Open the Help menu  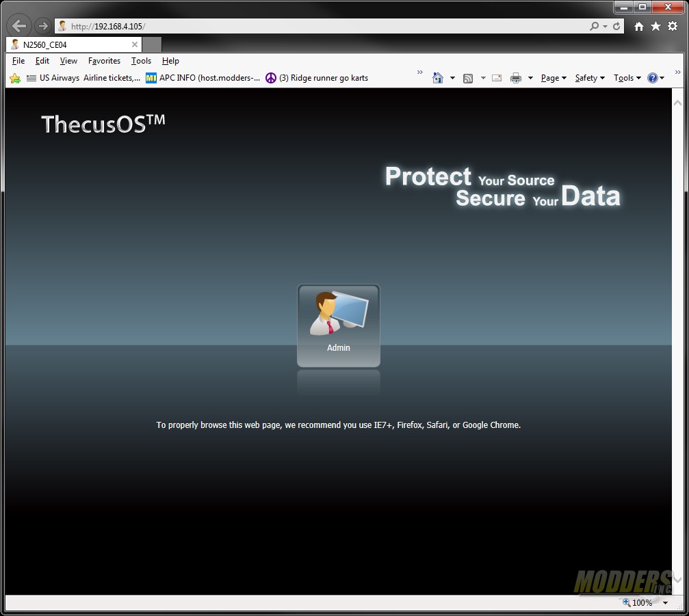[170, 61]
